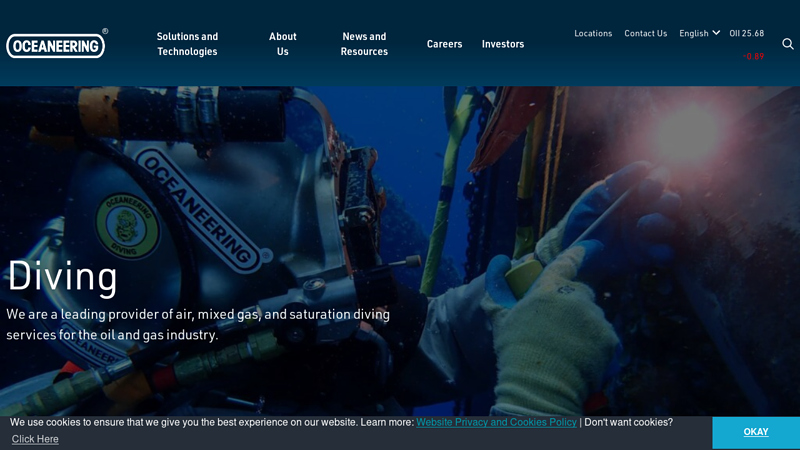Click the Diving page heading
This screenshot has height=450, width=800.
tap(62, 277)
